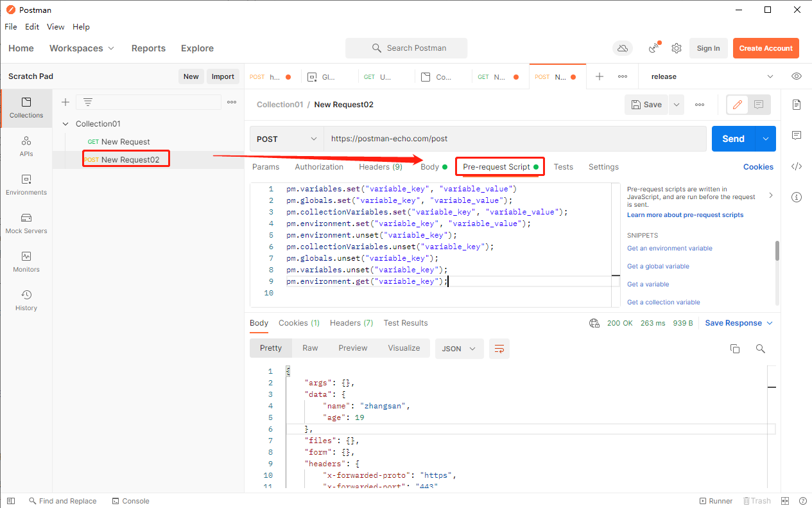The width and height of the screenshot is (812, 508).
Task: Click the snippets panel vertical scrollbar
Action: click(777, 250)
